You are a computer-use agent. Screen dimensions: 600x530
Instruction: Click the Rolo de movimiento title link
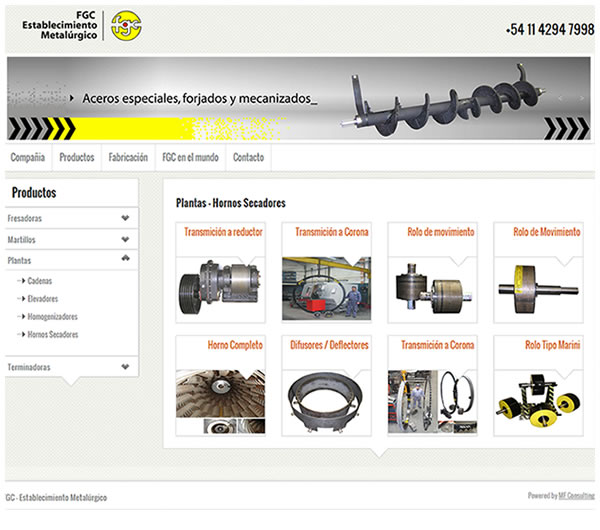tap(440, 232)
